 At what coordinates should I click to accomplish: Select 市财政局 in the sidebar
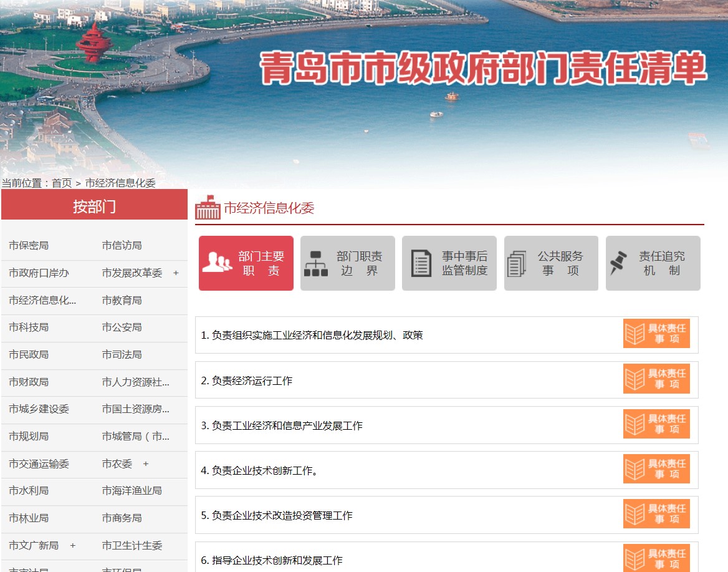pyautogui.click(x=29, y=382)
